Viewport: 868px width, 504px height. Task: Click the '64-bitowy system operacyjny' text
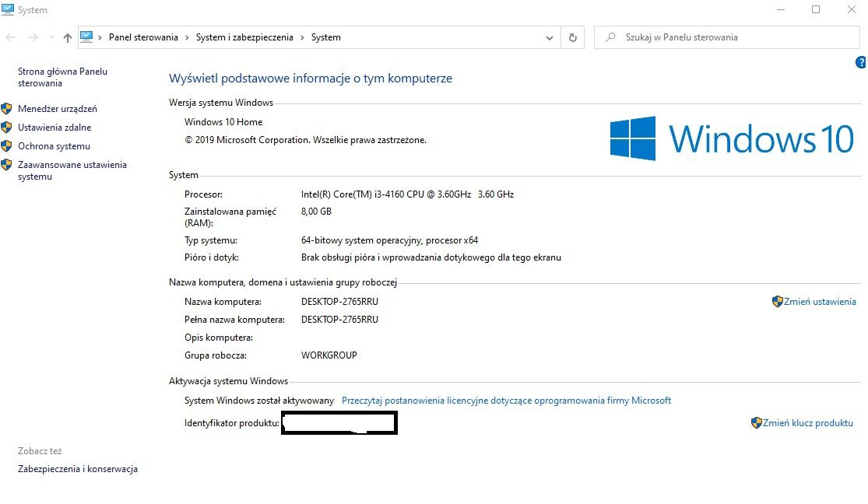[x=390, y=240]
